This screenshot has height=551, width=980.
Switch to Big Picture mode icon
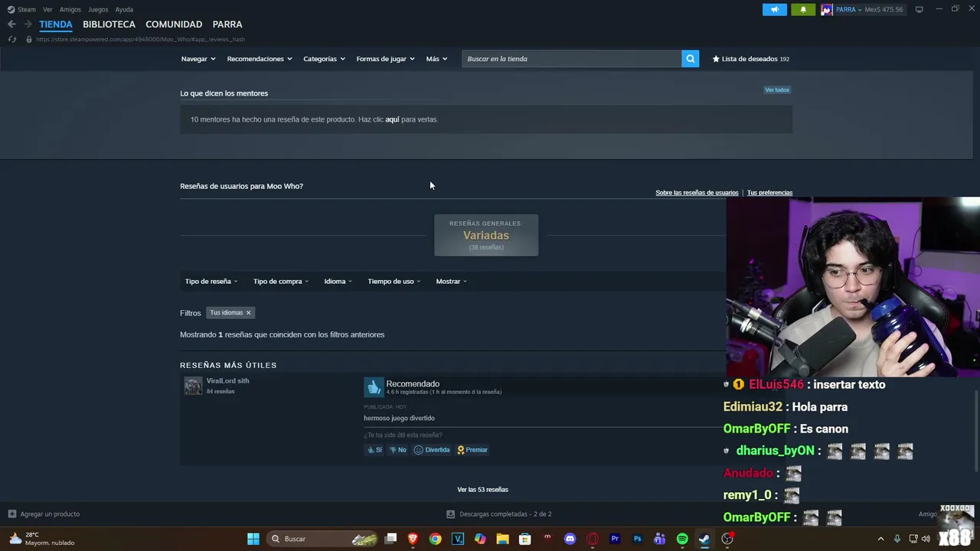coord(919,9)
